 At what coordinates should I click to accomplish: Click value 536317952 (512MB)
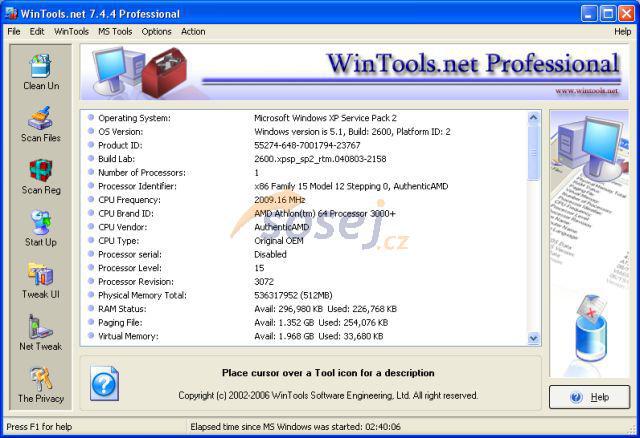pyautogui.click(x=293, y=295)
